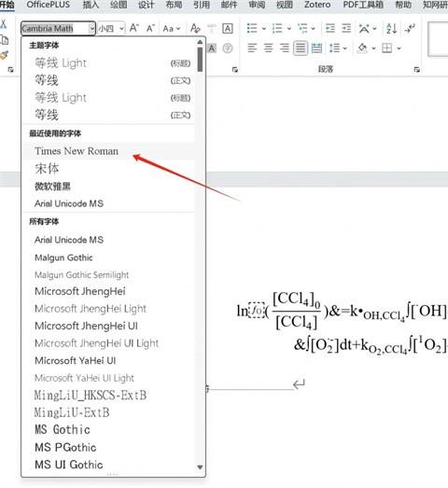Viewport: 448px width, 488px height.
Task: Click the Clear Formatting icon
Action: pos(195,28)
